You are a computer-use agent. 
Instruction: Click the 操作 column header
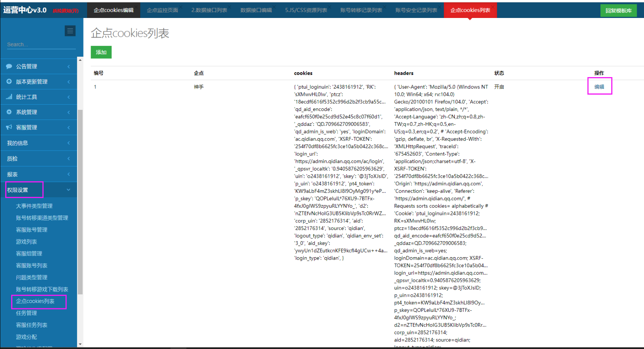(599, 73)
